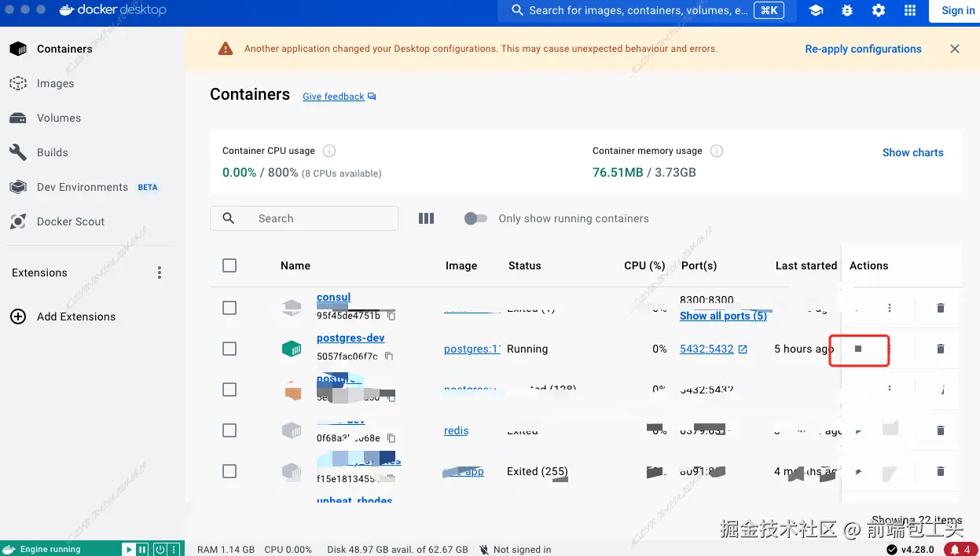Open Settings via the gear icon

pos(879,10)
